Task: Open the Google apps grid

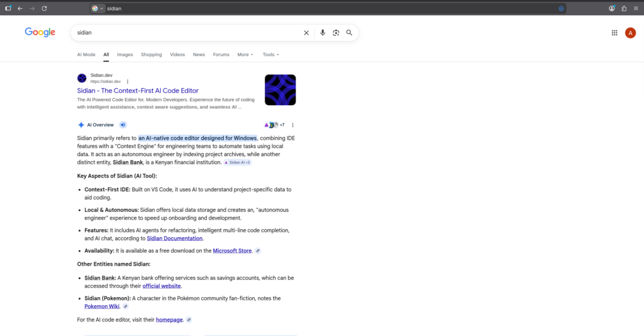Action: [614, 33]
